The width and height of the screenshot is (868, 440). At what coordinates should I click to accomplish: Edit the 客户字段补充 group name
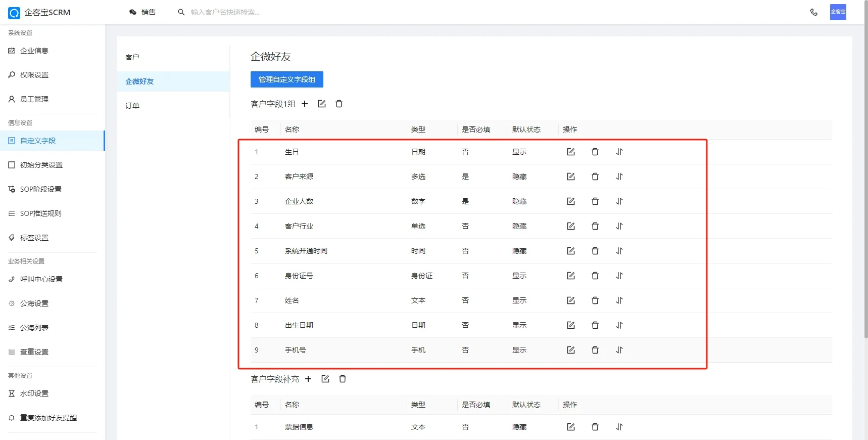tap(325, 379)
